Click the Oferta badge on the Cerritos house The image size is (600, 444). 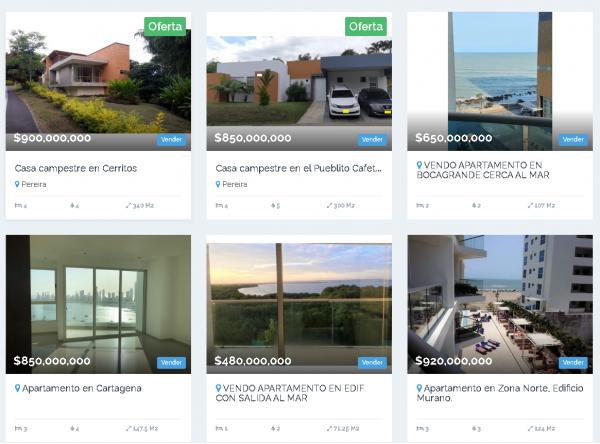165,26
